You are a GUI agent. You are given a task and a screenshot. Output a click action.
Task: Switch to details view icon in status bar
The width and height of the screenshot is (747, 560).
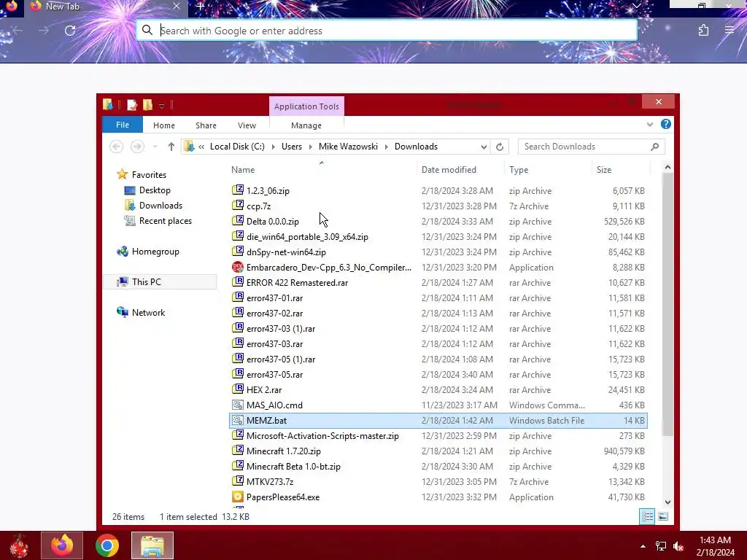coord(647,516)
